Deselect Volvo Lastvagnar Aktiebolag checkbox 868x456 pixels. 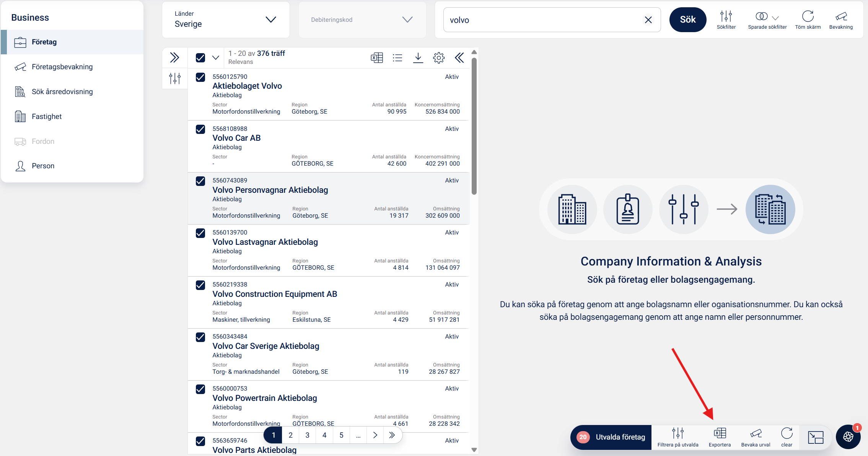pyautogui.click(x=200, y=233)
